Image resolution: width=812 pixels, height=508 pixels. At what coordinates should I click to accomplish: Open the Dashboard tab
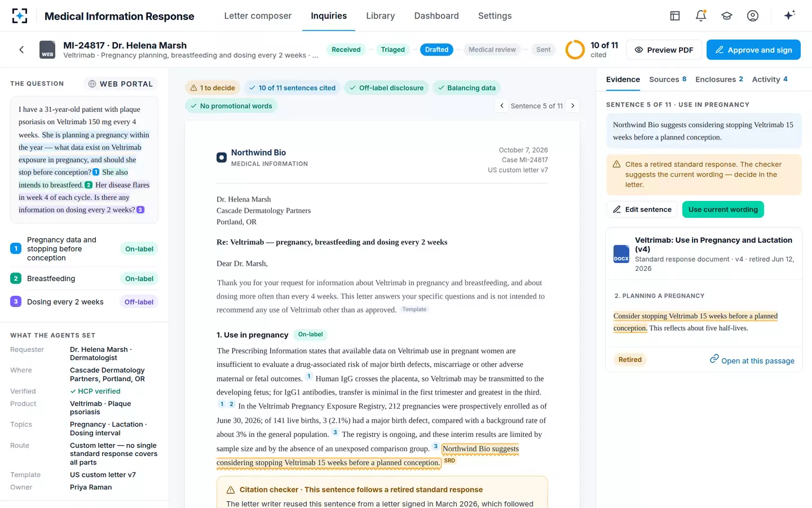tap(436, 16)
